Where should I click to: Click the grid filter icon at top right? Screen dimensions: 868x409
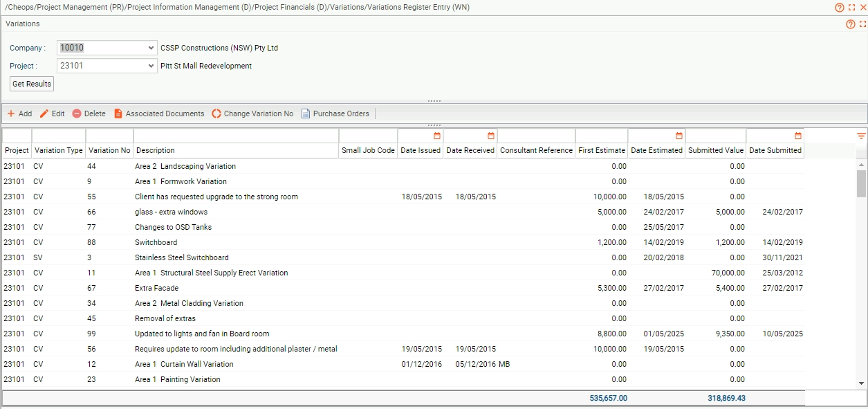[x=861, y=136]
